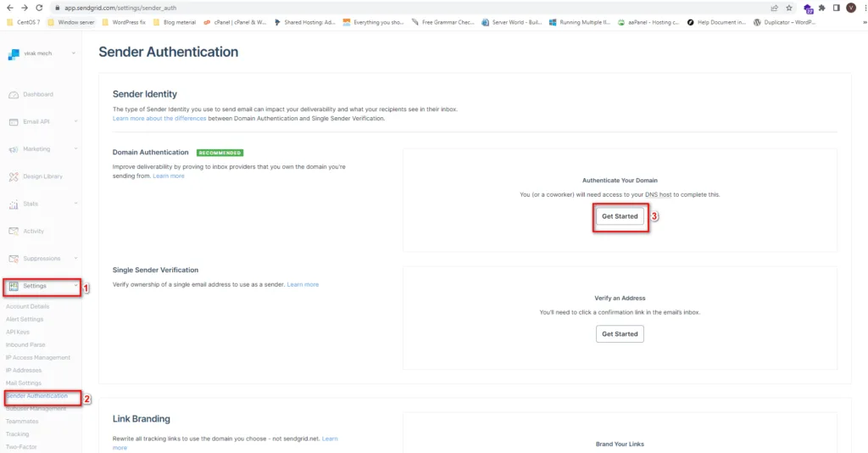Open the CentOS 7 bookmark folder

click(23, 22)
